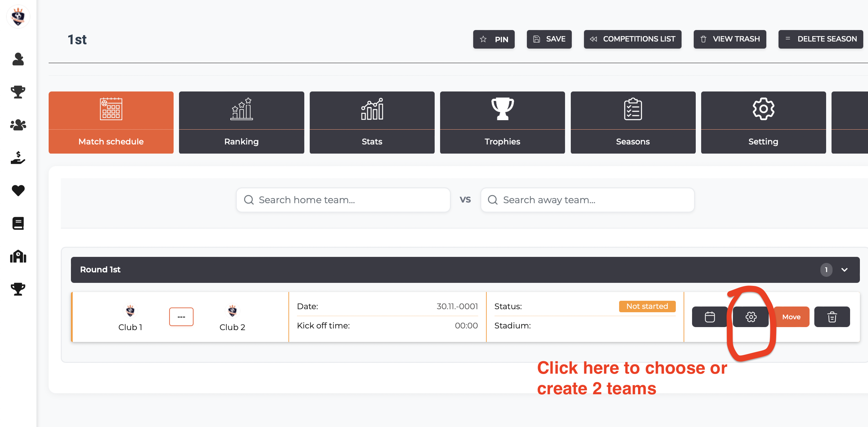868x427 pixels.
Task: Open the stadium building sidebar icon
Action: point(18,256)
